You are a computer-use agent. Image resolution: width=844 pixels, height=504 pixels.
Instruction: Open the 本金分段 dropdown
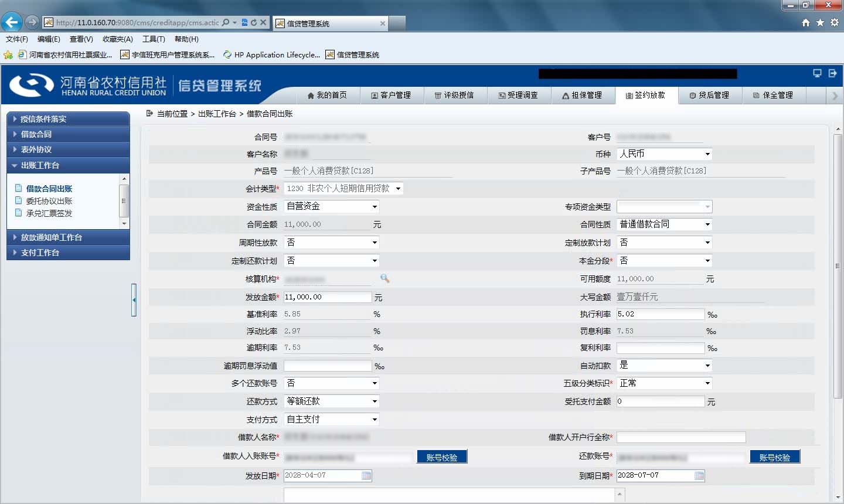point(665,261)
